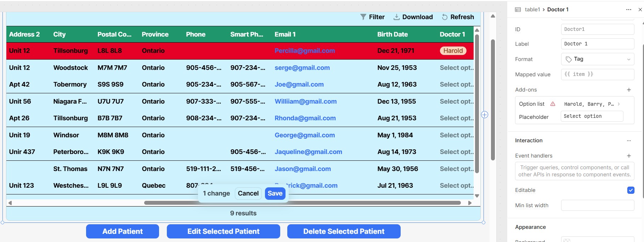The image size is (644, 242).
Task: Click the Save changes button
Action: (275, 193)
